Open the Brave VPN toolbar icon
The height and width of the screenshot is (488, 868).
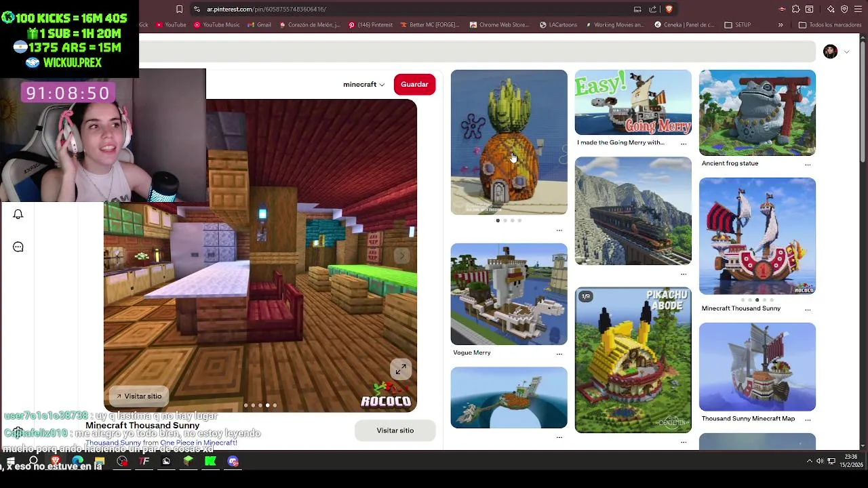click(844, 9)
